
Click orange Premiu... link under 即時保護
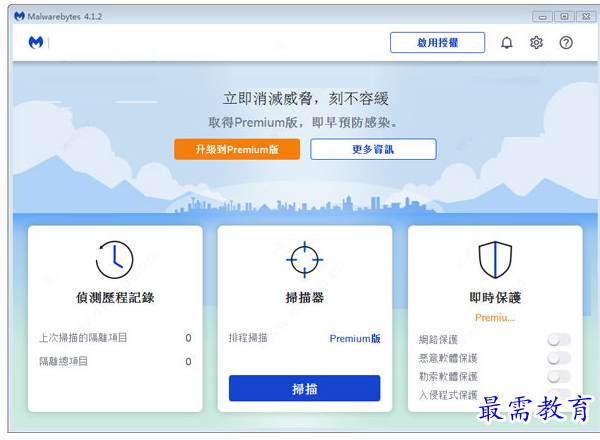(495, 317)
